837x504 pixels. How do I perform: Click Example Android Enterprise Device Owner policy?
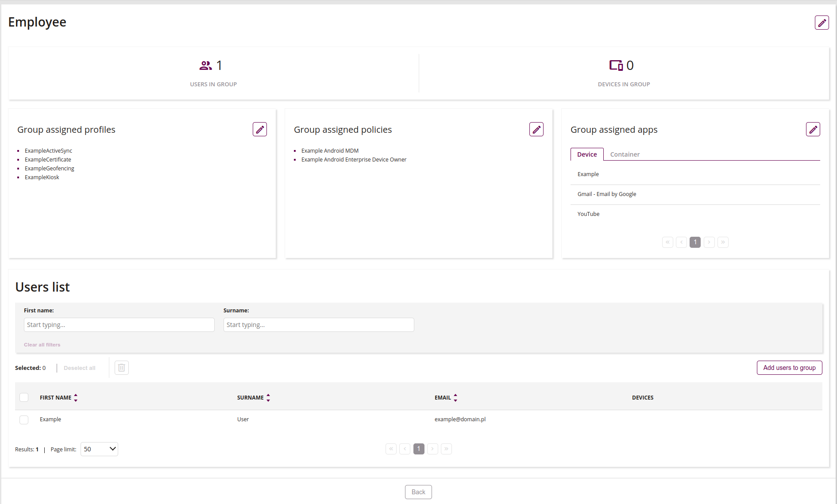point(354,160)
